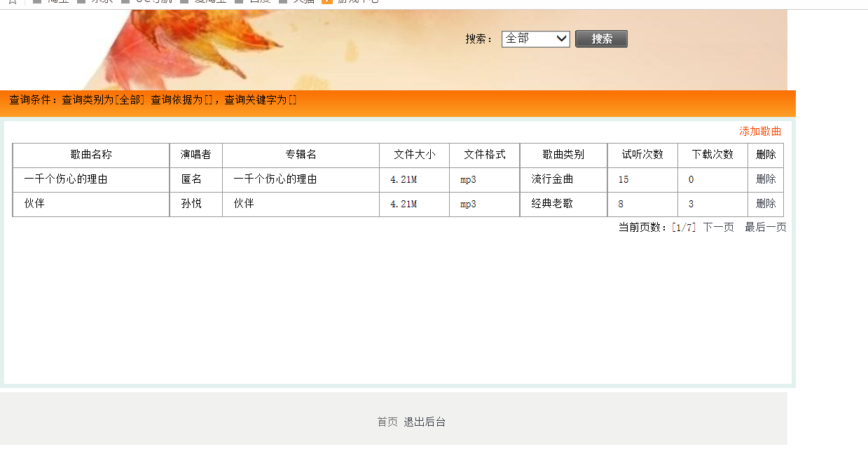Click the 演唱者 column header
Viewport: 868px width, 451px height.
(196, 155)
